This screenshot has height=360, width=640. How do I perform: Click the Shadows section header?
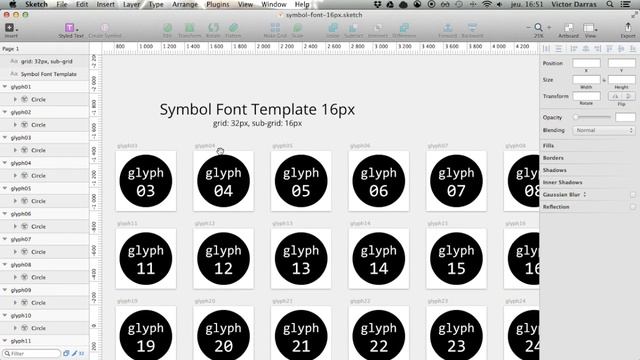click(554, 170)
